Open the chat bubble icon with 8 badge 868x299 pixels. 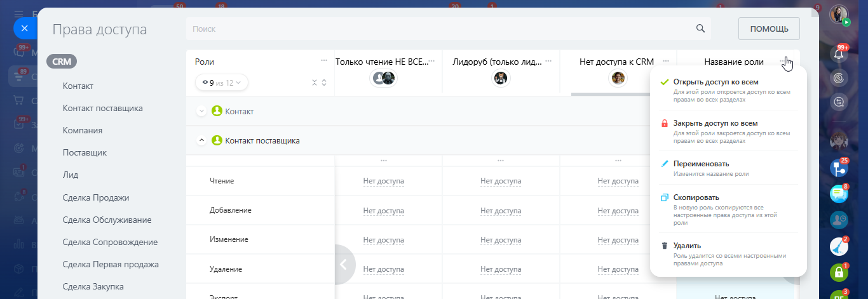click(839, 194)
